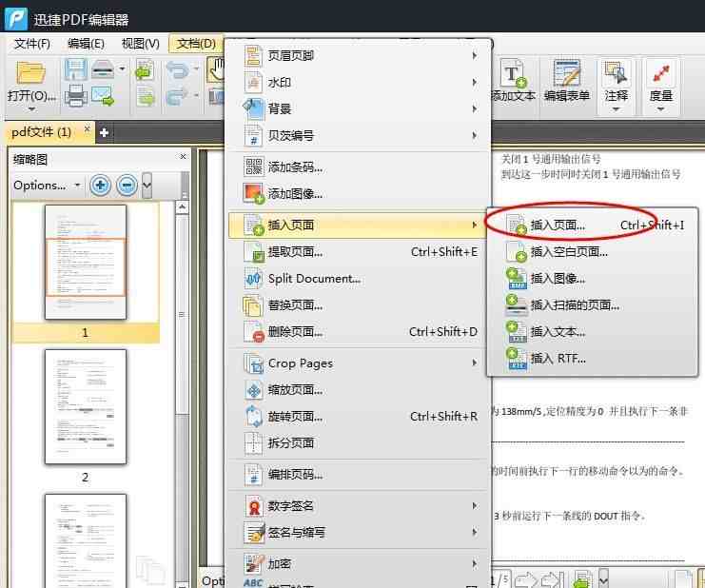Click the print icon in toolbar
705x588 pixels.
pyautogui.click(x=75, y=95)
